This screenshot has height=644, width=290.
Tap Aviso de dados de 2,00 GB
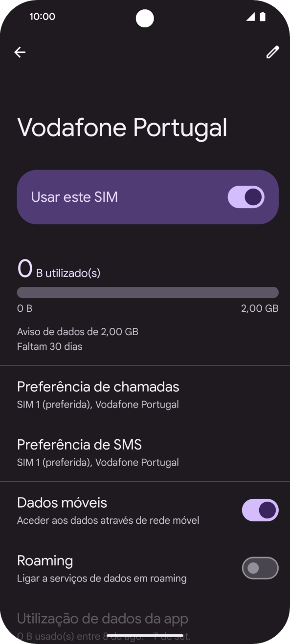[77, 331]
